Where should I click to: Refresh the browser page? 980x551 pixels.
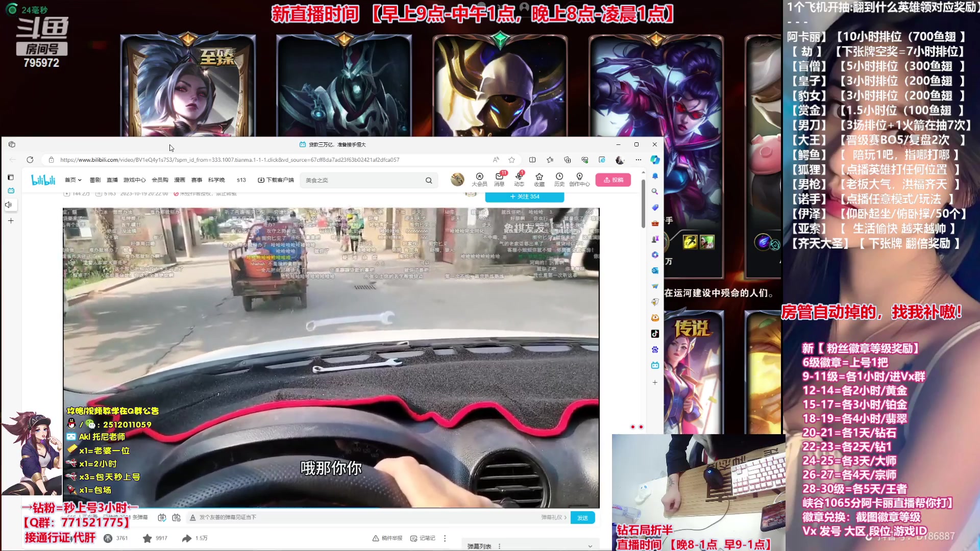click(x=30, y=160)
